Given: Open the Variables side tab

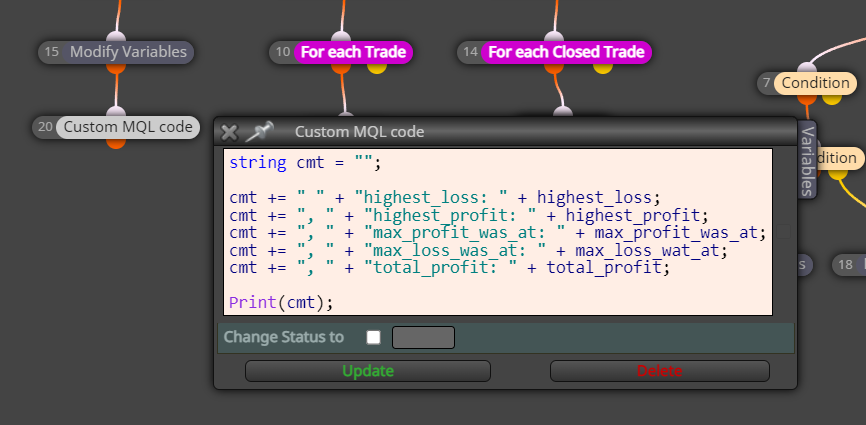Looking at the screenshot, I should [807, 160].
